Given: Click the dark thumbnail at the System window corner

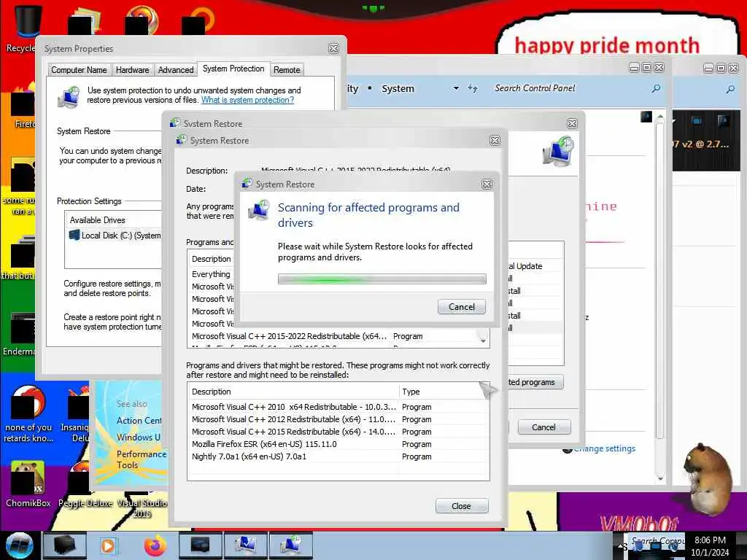Looking at the screenshot, I should click(646, 117).
